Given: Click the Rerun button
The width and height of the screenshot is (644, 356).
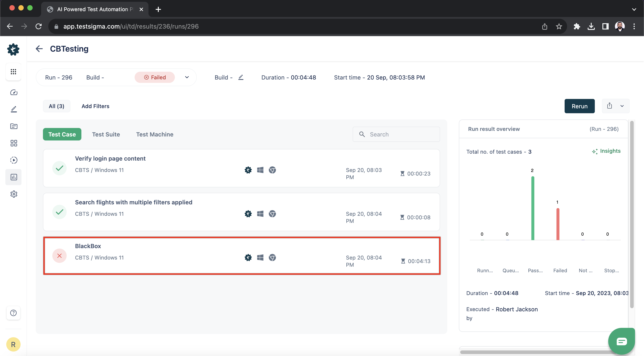Looking at the screenshot, I should [580, 106].
